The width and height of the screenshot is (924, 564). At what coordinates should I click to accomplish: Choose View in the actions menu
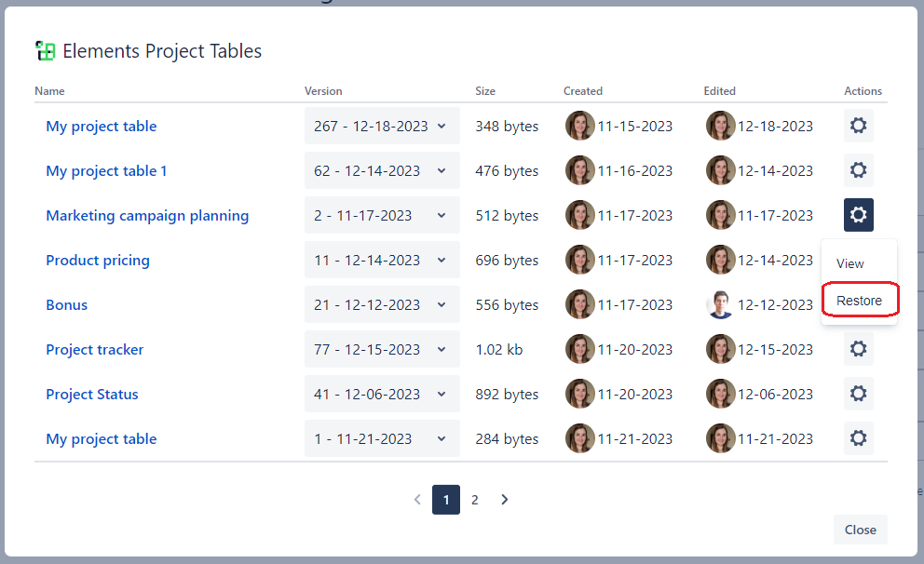tap(850, 263)
